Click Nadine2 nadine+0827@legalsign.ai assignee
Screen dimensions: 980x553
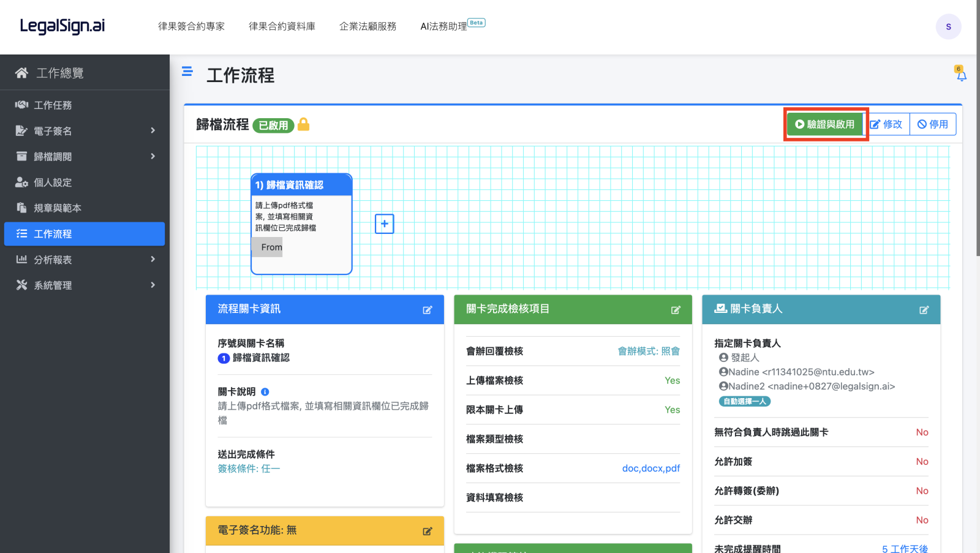807,386
